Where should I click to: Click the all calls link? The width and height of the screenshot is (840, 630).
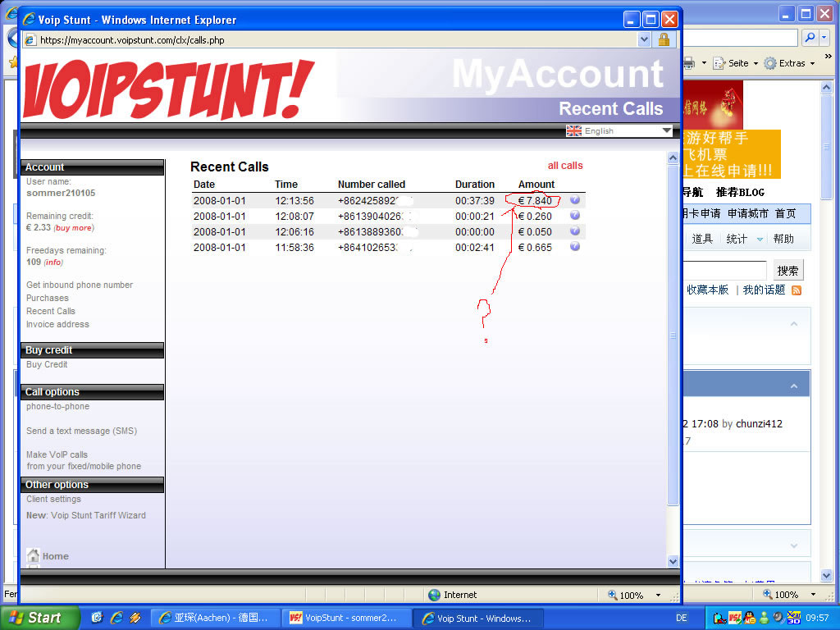(x=565, y=166)
